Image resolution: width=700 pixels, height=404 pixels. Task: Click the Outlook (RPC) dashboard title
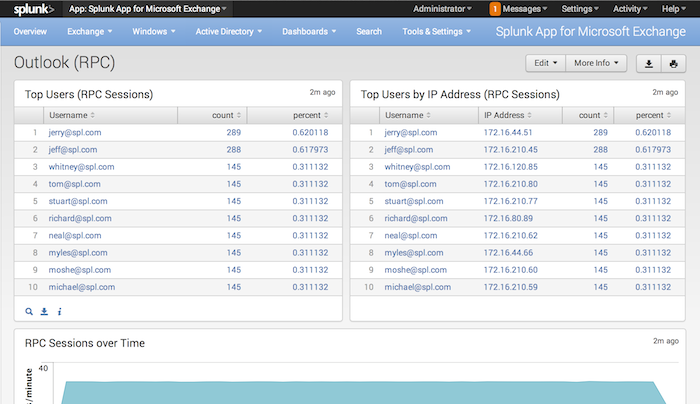click(x=64, y=62)
